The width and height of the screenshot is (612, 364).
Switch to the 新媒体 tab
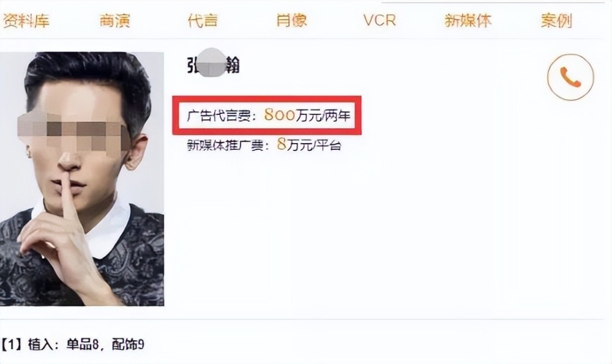pos(468,21)
